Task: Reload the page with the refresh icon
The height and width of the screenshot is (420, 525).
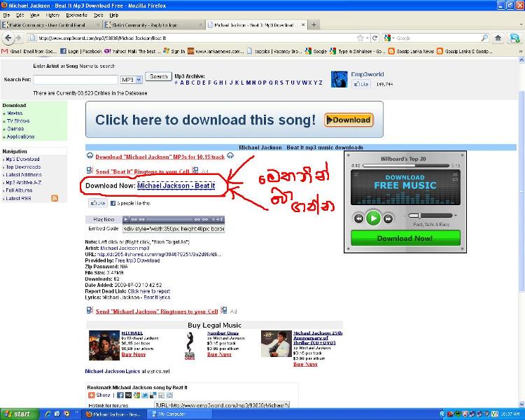Action: coord(375,38)
